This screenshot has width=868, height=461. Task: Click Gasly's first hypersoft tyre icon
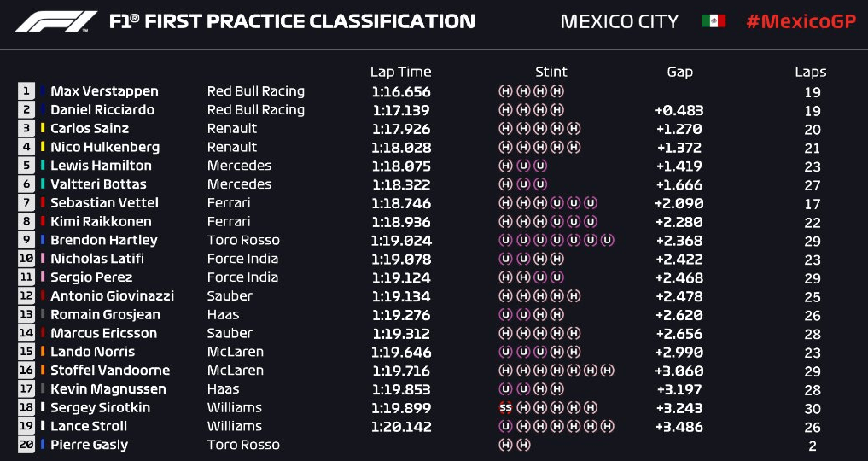[x=505, y=445]
